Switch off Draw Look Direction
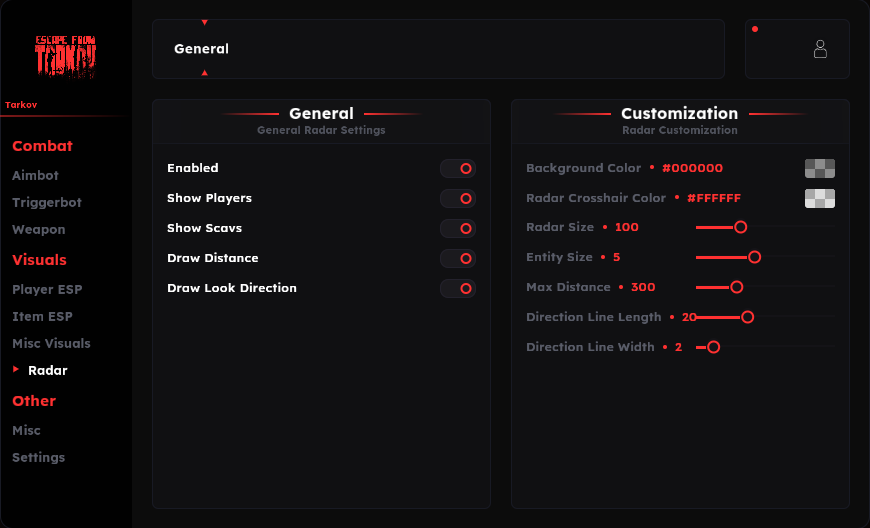This screenshot has width=870, height=528. [458, 289]
